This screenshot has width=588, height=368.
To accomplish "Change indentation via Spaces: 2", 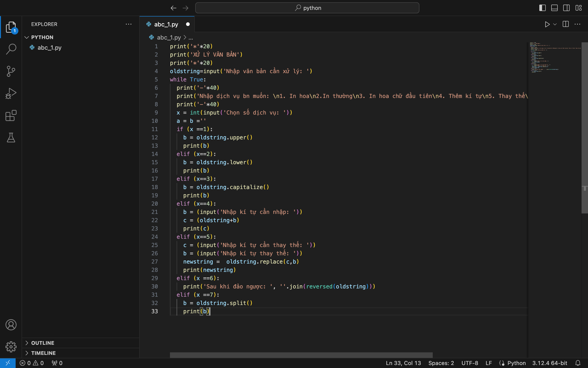I will pyautogui.click(x=441, y=363).
